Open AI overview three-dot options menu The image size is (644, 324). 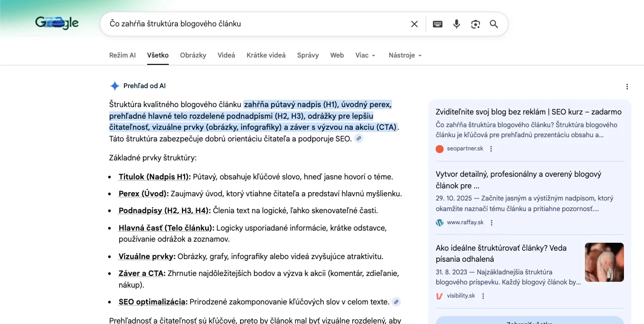point(627,87)
